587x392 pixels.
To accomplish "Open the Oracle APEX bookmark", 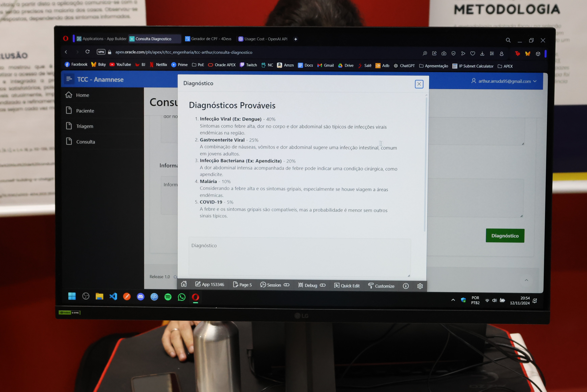I will [x=222, y=65].
